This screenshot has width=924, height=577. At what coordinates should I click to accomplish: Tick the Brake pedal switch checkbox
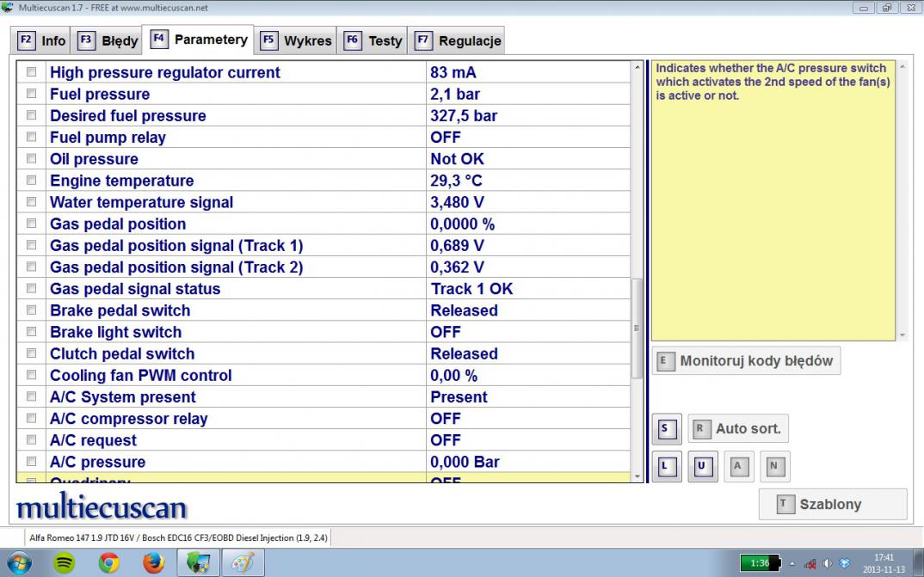(31, 310)
